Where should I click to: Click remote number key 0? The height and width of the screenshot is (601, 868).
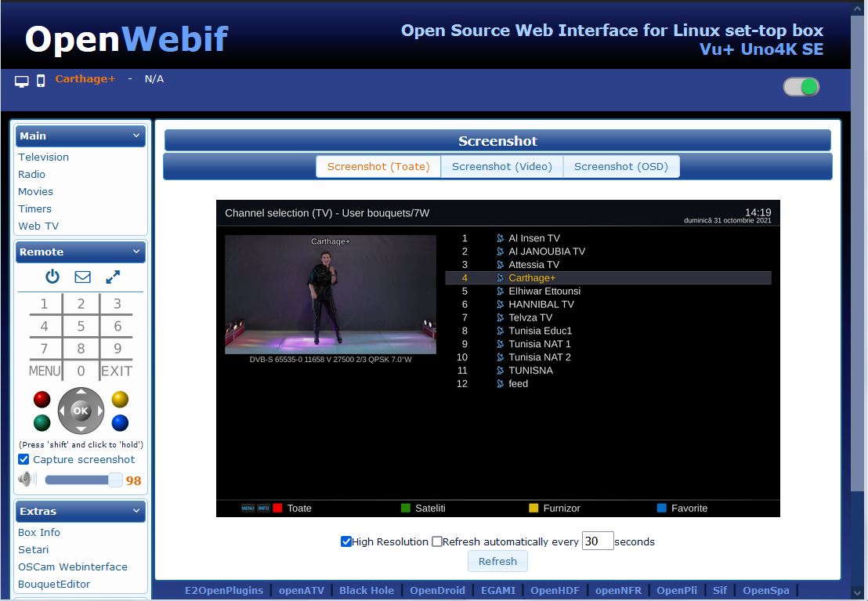[81, 371]
